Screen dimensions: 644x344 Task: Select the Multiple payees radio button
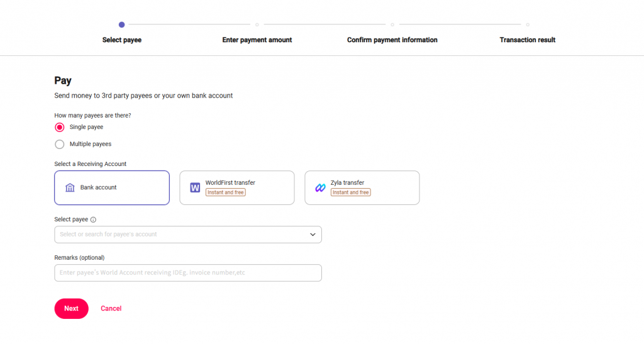60,144
